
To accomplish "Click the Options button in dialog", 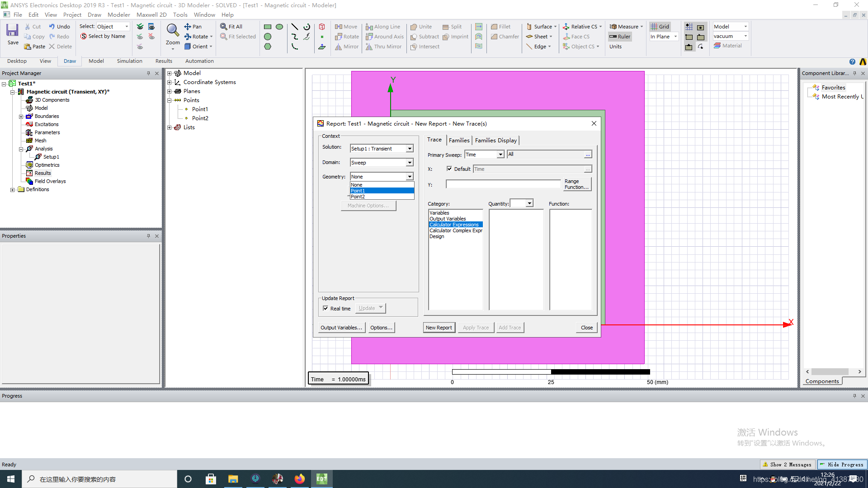I will click(381, 328).
